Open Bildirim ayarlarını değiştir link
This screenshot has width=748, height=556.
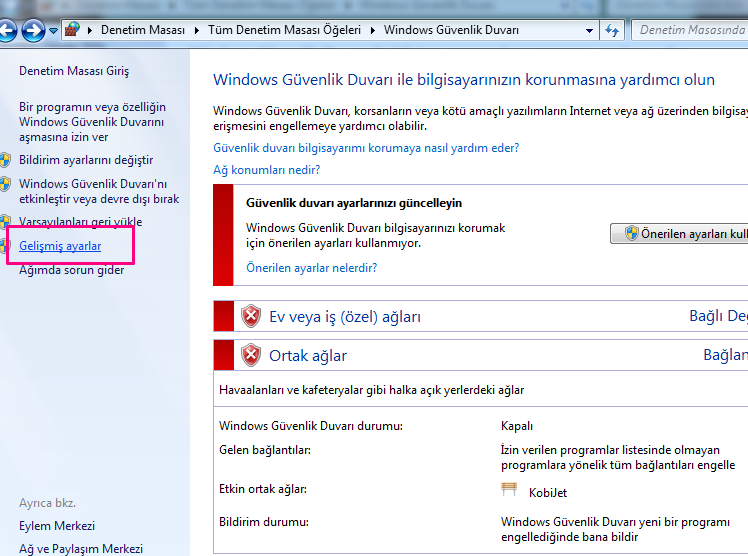(86, 160)
